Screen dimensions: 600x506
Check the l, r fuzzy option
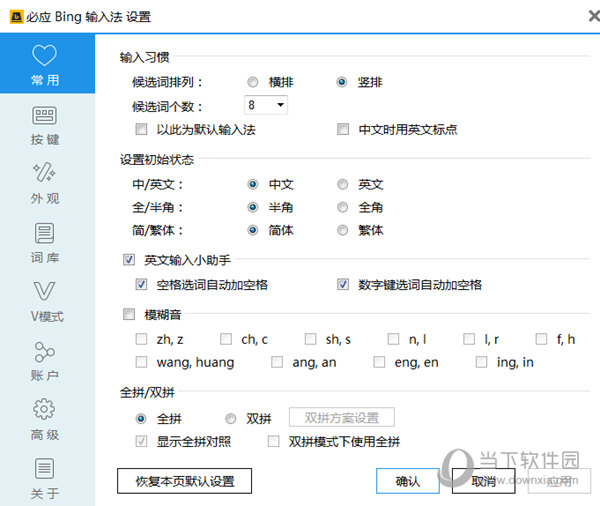pos(469,339)
